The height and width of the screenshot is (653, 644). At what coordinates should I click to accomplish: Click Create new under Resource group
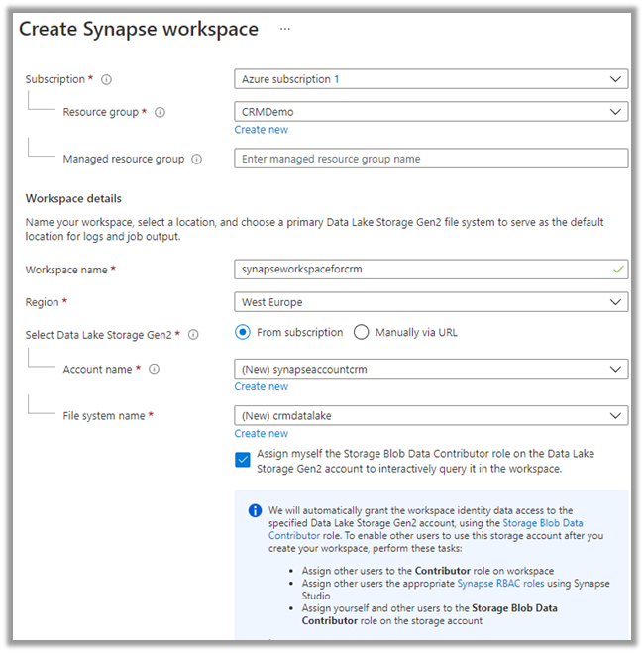[x=262, y=130]
